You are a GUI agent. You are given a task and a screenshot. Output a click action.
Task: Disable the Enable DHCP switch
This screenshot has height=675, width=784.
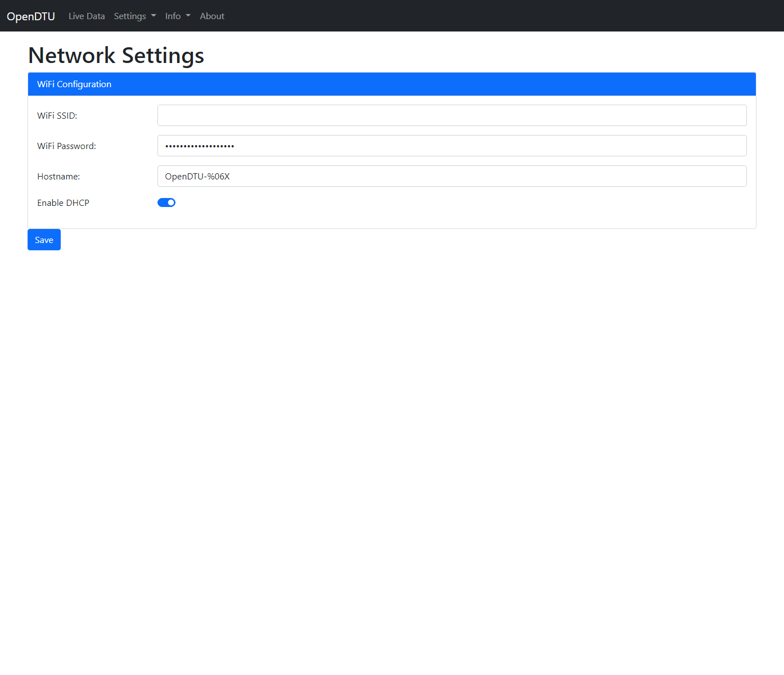click(x=166, y=202)
